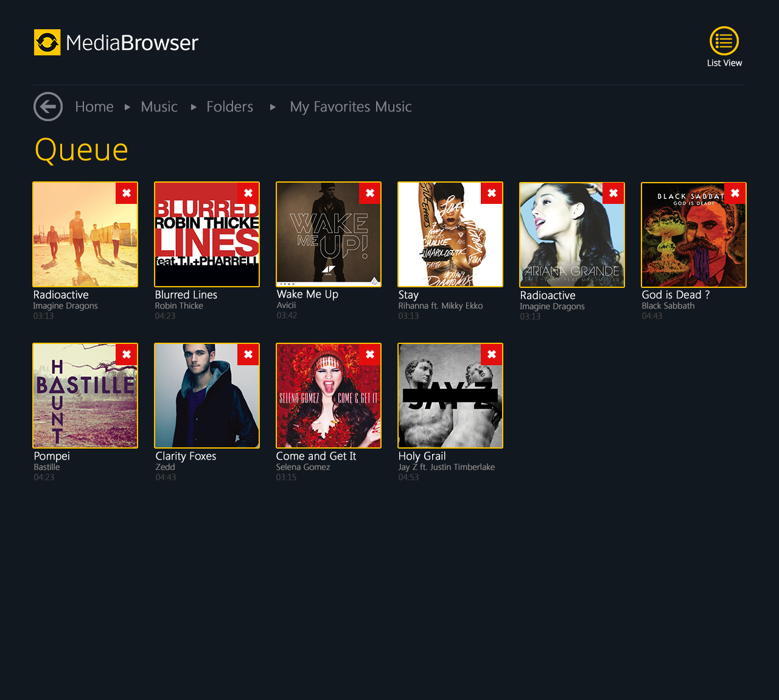
Task: Click artist name Zedd
Action: point(165,467)
